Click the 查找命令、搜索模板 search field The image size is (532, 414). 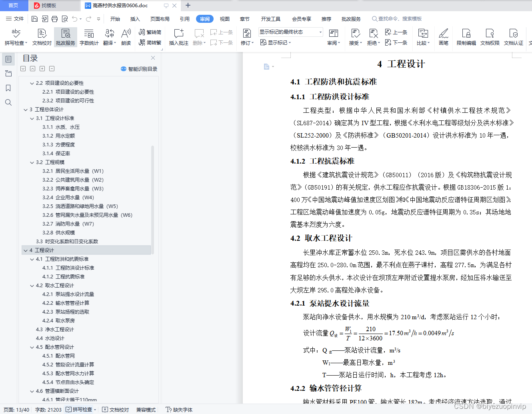point(397,19)
